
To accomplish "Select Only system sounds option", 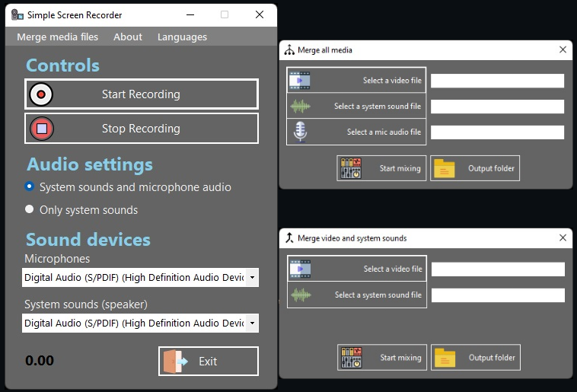I will pyautogui.click(x=81, y=210).
